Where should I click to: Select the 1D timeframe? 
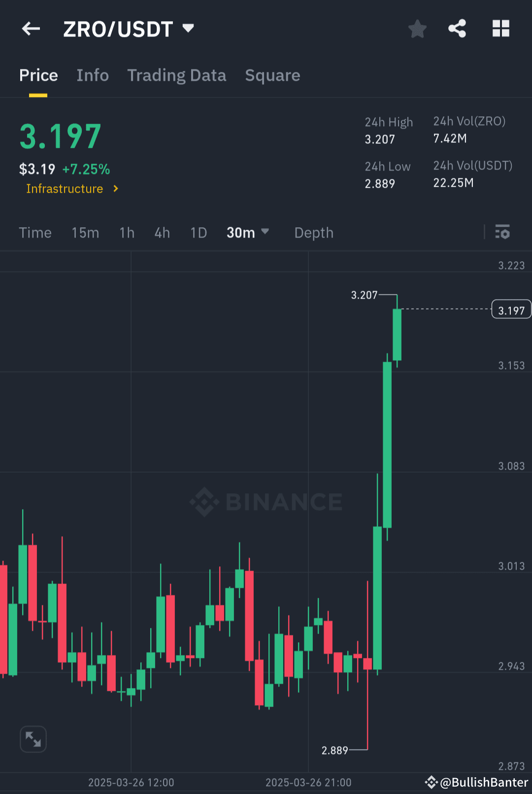[x=198, y=232]
